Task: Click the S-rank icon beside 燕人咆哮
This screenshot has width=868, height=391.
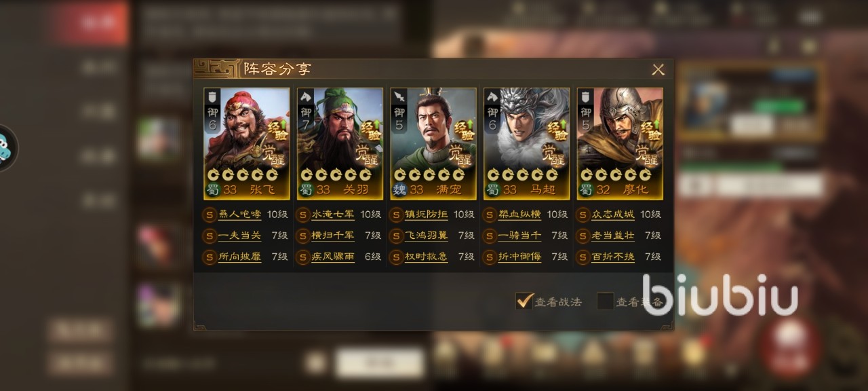Action: pos(210,215)
